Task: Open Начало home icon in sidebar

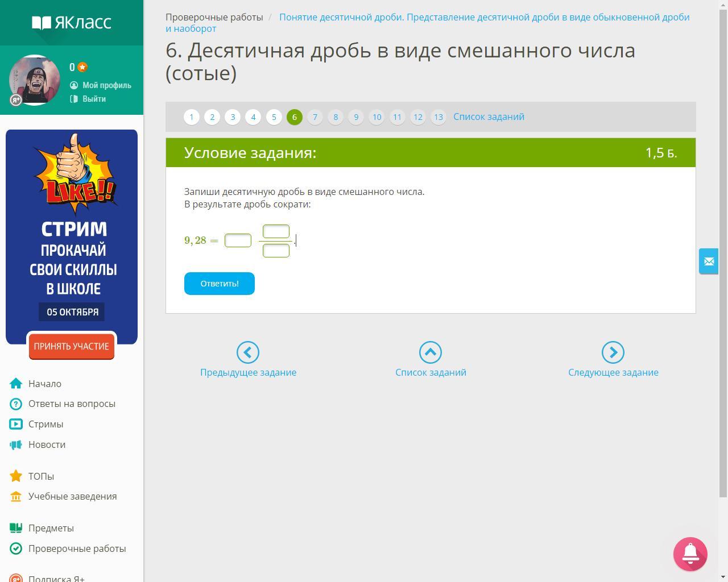Action: 16,384
